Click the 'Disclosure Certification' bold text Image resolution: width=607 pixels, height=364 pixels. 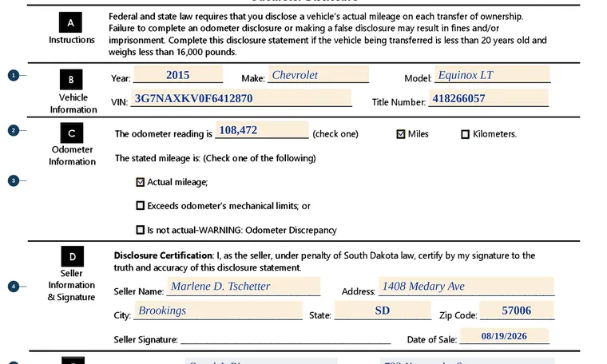click(x=163, y=255)
